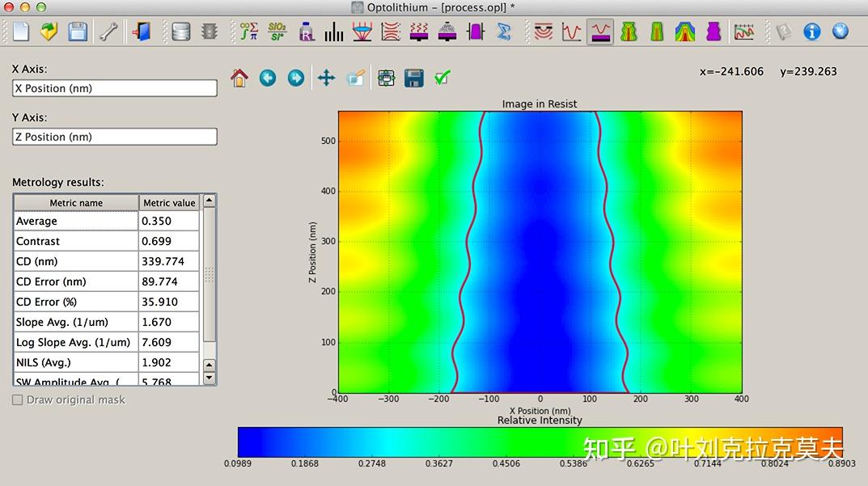Reset plot view with Home icon
This screenshot has height=486, width=868.
[x=239, y=78]
